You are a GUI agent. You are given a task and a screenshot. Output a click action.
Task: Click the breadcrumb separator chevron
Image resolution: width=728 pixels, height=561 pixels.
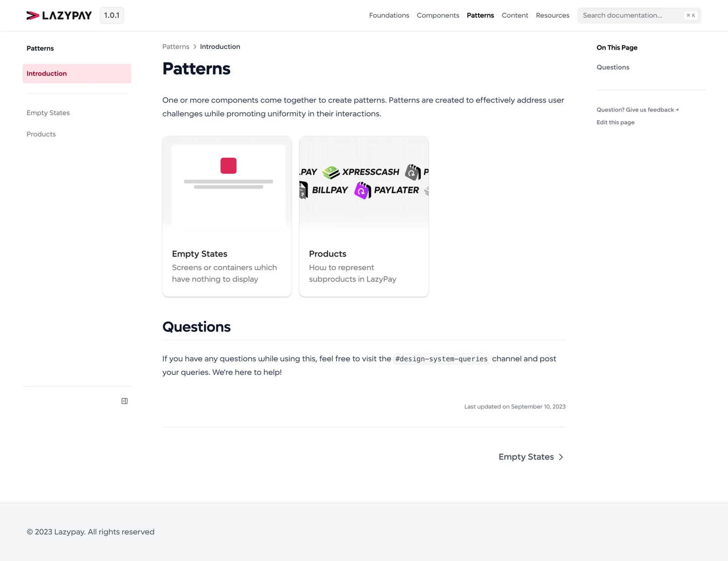pyautogui.click(x=195, y=47)
